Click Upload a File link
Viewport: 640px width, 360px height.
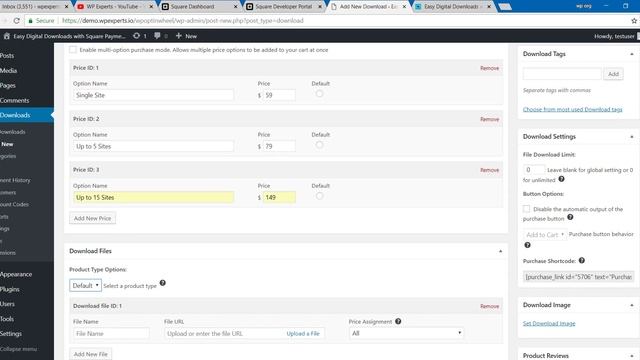[x=303, y=333]
